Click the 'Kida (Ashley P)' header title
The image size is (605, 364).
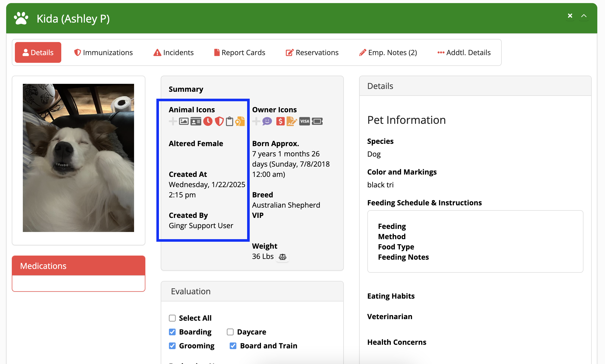point(73,18)
